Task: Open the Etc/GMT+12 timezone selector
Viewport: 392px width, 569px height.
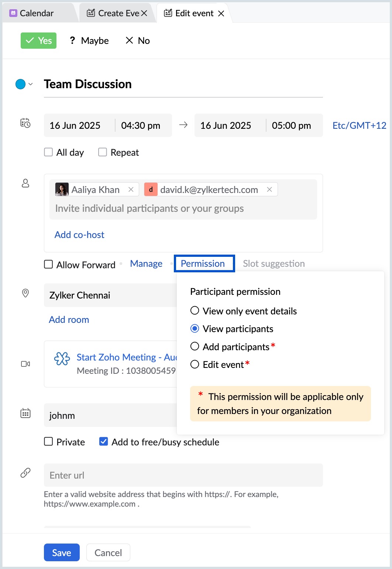Action: point(359,125)
